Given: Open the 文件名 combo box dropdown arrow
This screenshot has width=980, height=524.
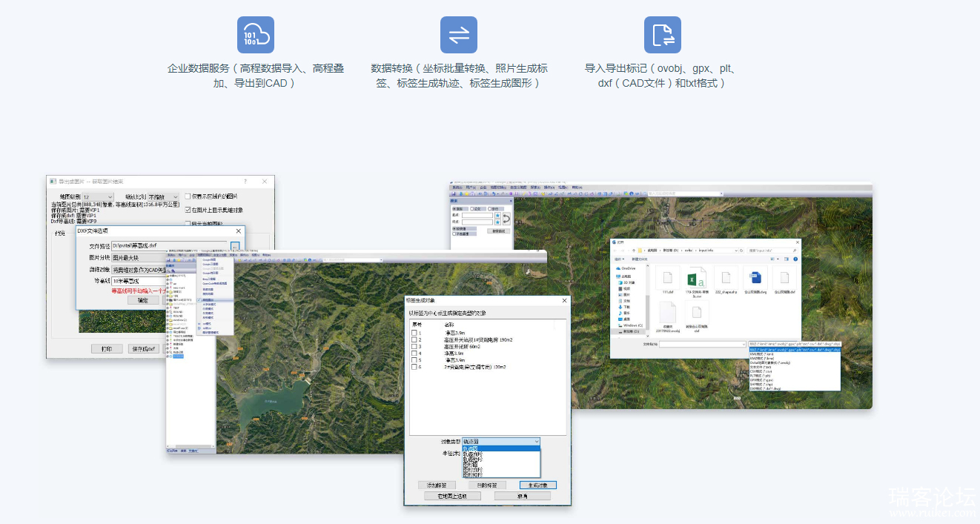Looking at the screenshot, I should pyautogui.click(x=743, y=344).
